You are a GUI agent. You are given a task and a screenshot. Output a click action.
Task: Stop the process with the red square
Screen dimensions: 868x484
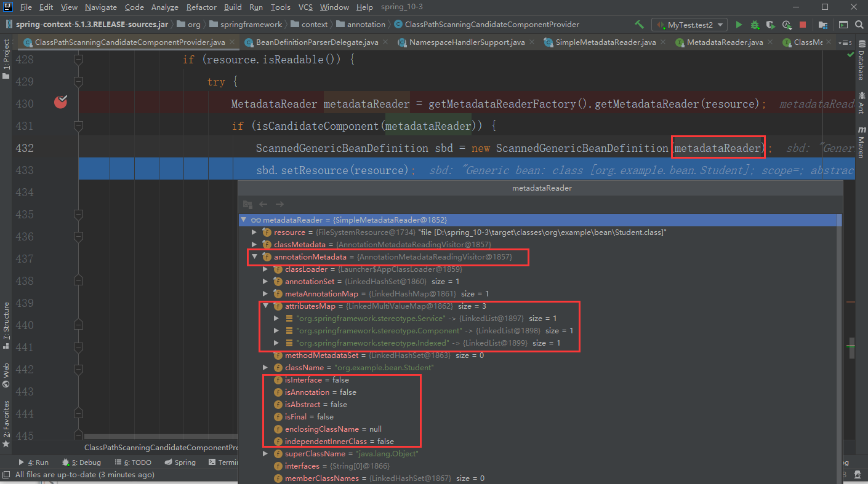pyautogui.click(x=803, y=25)
